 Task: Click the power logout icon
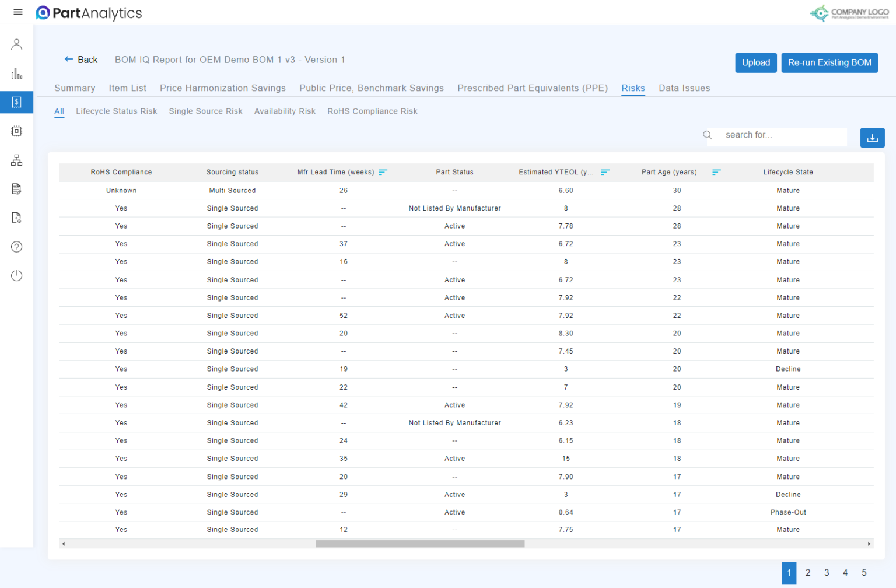(x=17, y=275)
